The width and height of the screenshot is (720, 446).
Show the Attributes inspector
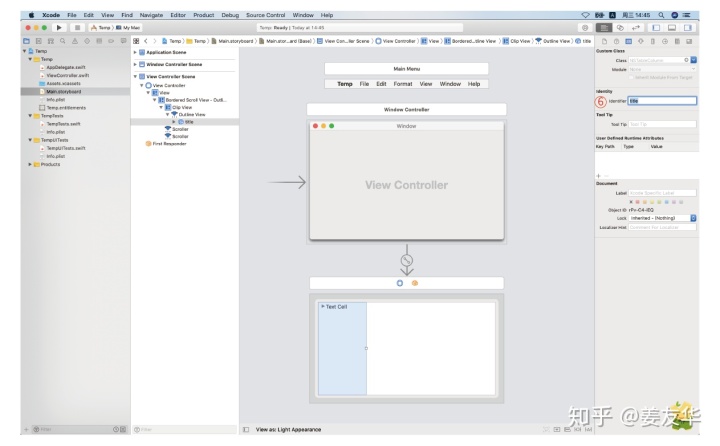point(641,41)
